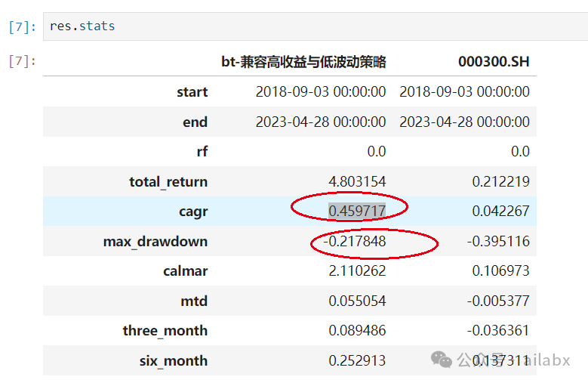The height and width of the screenshot is (383, 588).
Task: Click total_return value 0.212219
Action: coord(500,181)
